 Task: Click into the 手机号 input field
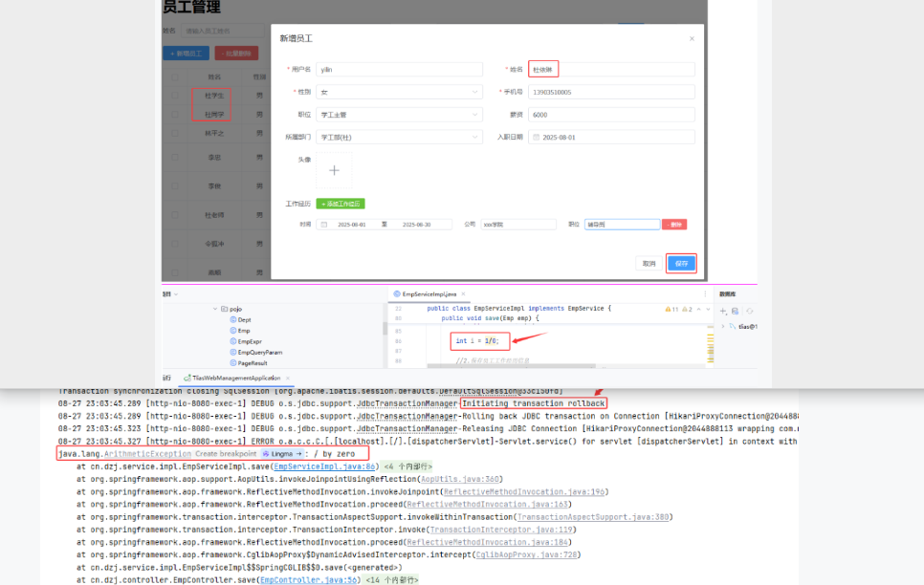[x=610, y=92]
